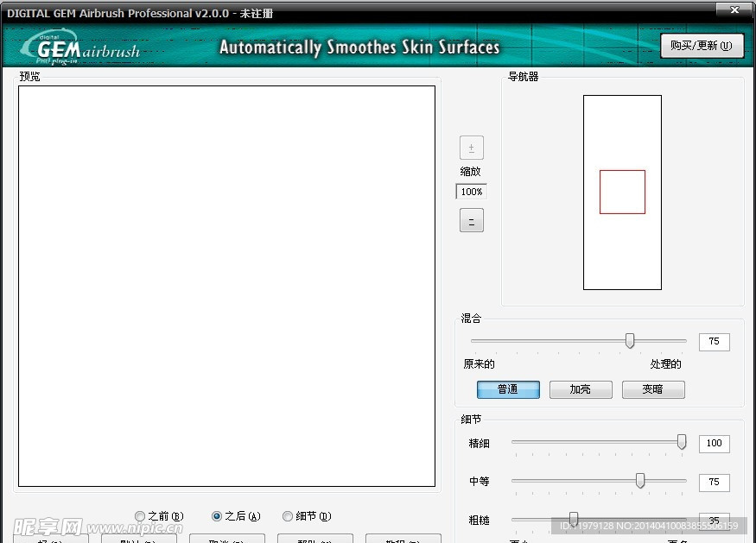Image resolution: width=756 pixels, height=543 pixels.
Task: Select the 普通 blending mode
Action: [508, 389]
